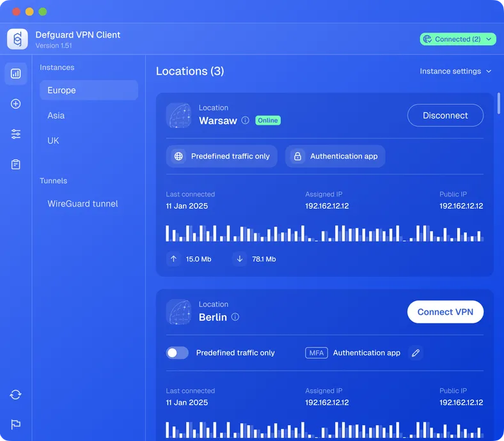Disconnect from the Warsaw location

(445, 115)
